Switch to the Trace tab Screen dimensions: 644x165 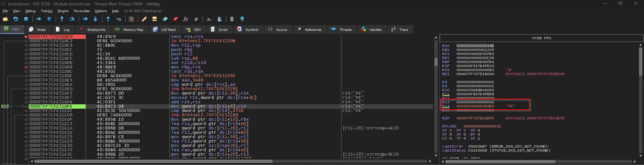tap(400, 30)
